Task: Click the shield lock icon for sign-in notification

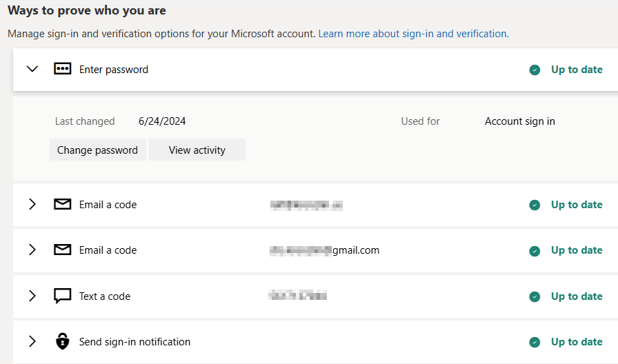Action: click(x=63, y=342)
